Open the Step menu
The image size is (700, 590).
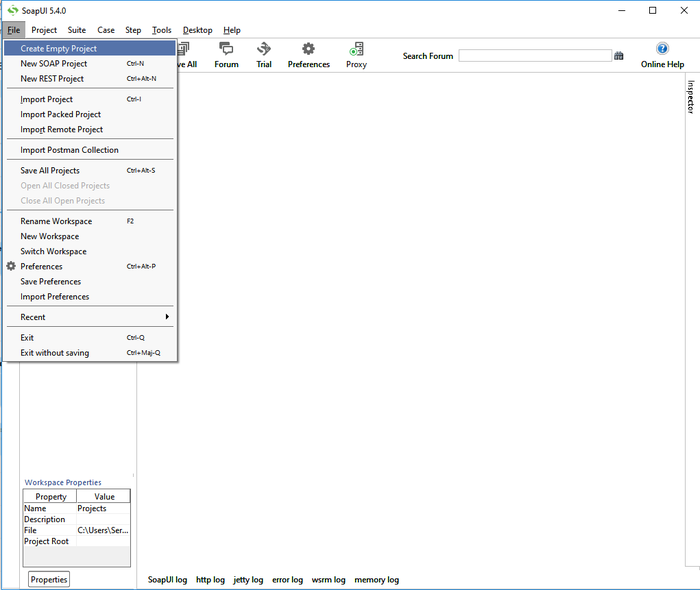pyautogui.click(x=133, y=30)
